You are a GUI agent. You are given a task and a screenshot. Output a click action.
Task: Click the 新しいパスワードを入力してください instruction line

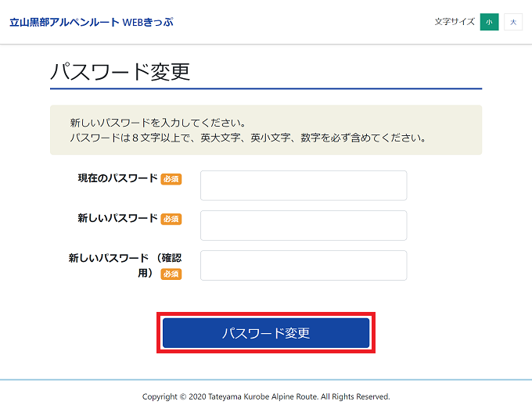point(158,123)
